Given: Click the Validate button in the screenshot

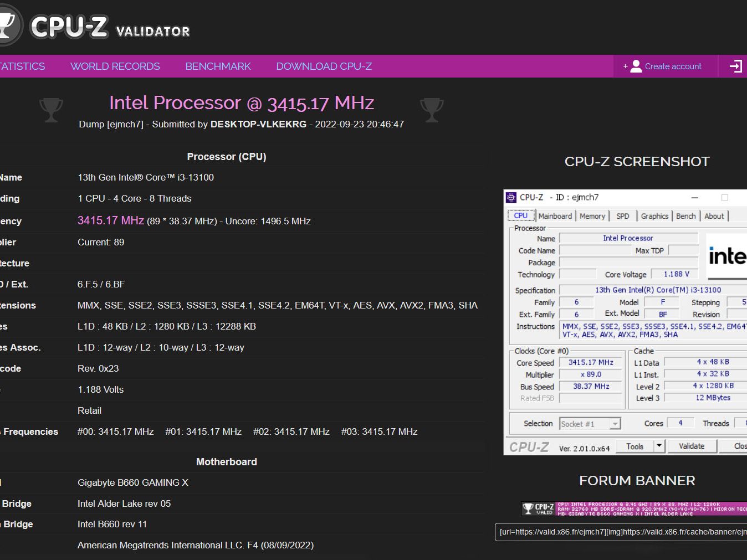Looking at the screenshot, I should [692, 446].
